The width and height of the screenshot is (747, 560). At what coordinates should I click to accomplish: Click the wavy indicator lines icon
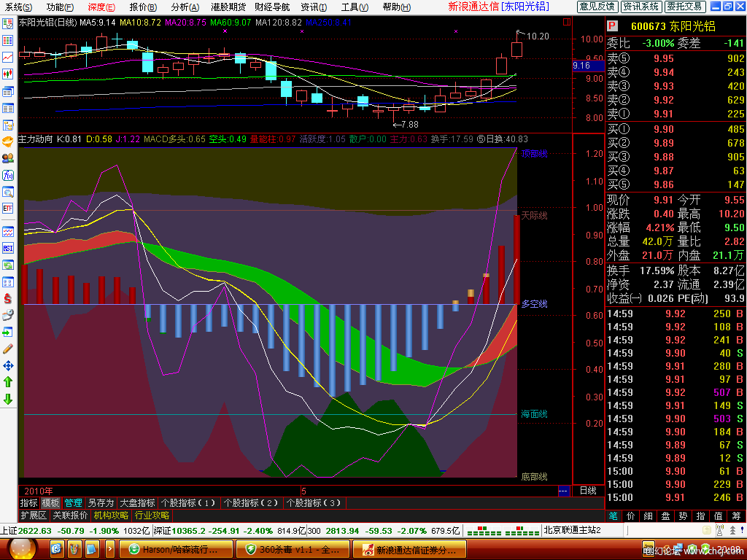coord(7,232)
